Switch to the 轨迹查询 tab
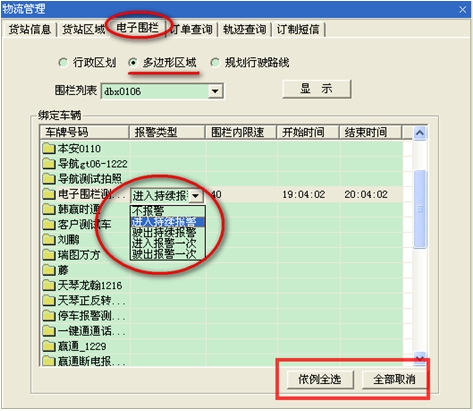 (x=245, y=29)
